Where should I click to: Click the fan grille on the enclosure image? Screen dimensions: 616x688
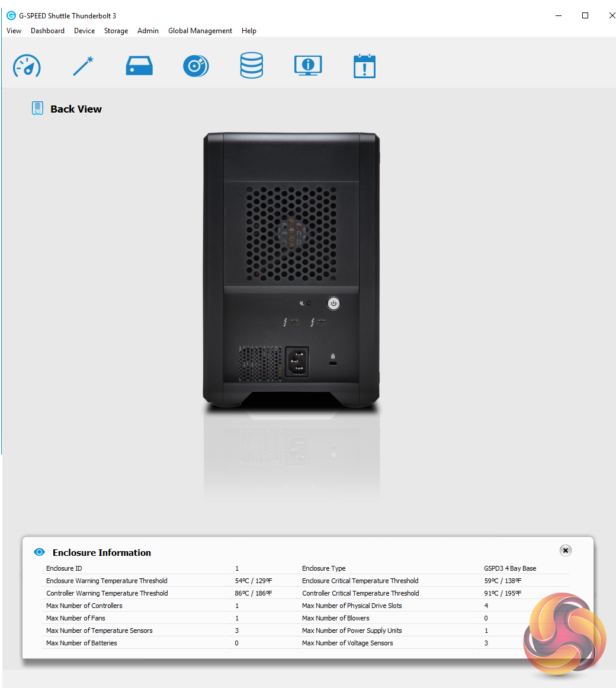(291, 233)
